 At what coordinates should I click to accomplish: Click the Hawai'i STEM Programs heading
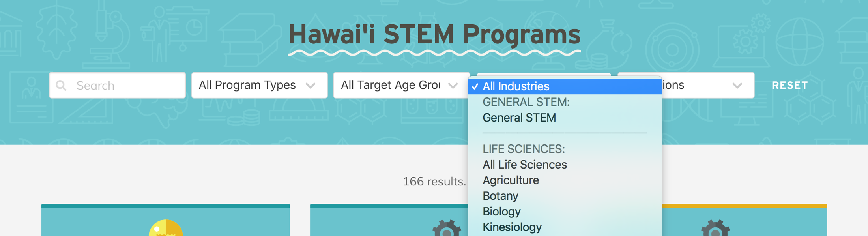pos(434,34)
